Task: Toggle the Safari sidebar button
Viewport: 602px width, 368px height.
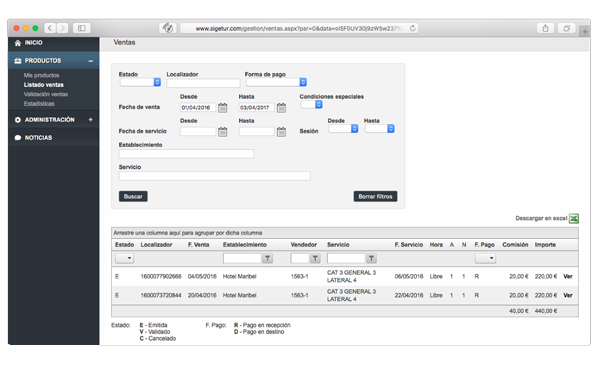Action: point(82,28)
